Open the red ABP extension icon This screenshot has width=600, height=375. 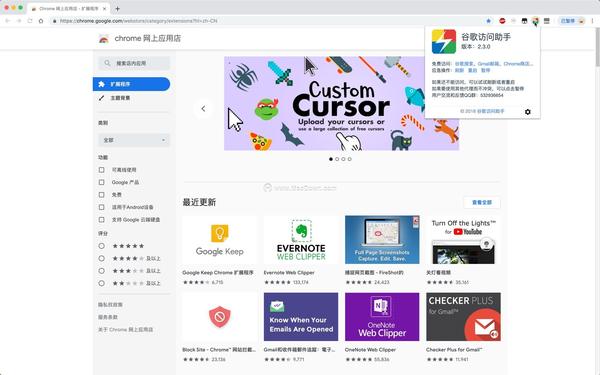(x=502, y=21)
